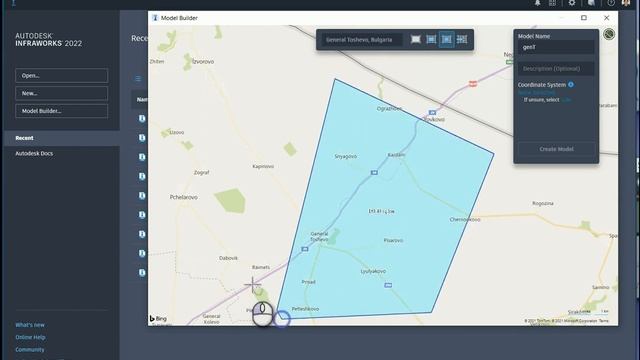
Task: Click the Chernookovo map label
Action: click(465, 220)
